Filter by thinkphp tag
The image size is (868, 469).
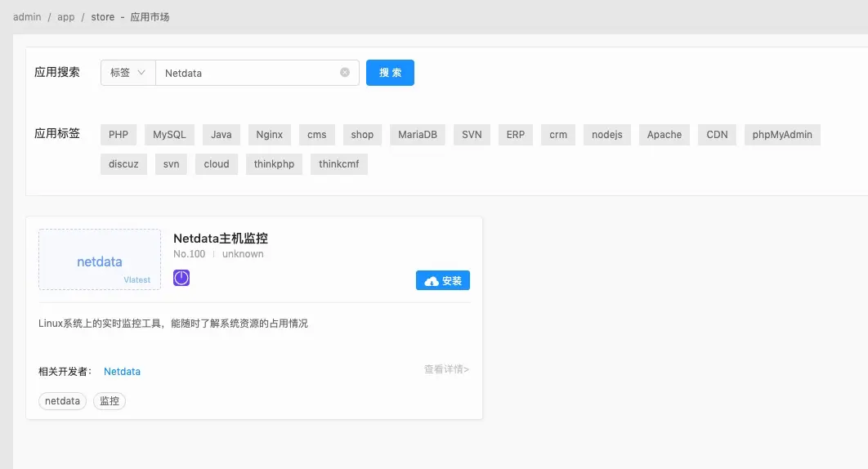click(x=274, y=164)
